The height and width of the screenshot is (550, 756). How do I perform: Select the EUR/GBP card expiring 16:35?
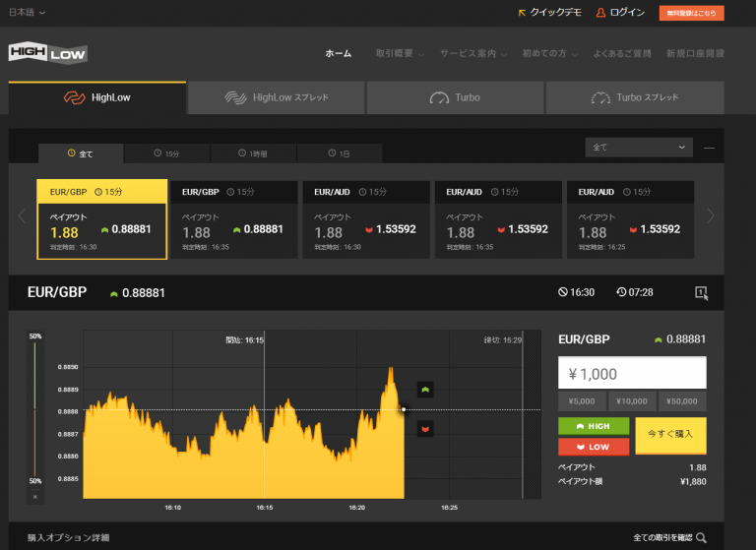pyautogui.click(x=234, y=219)
